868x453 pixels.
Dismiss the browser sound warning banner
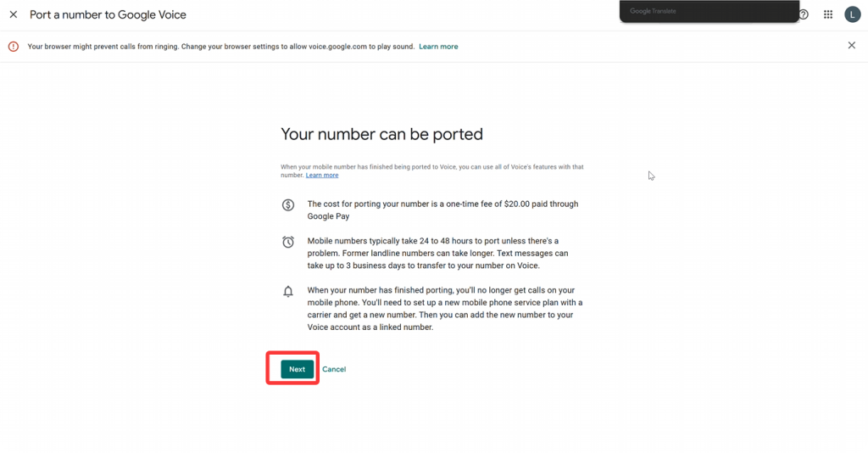(x=852, y=46)
